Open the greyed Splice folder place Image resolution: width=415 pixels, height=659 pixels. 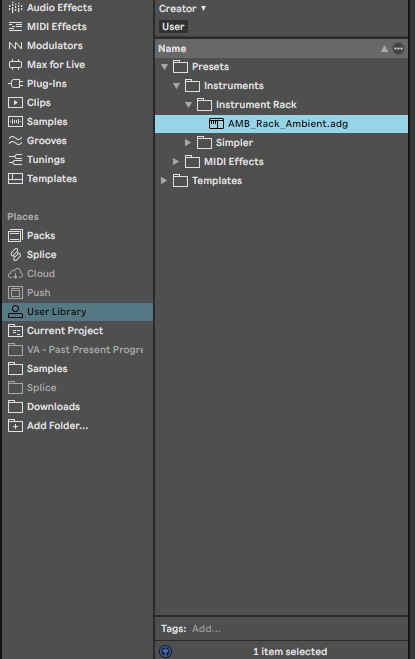click(x=42, y=387)
